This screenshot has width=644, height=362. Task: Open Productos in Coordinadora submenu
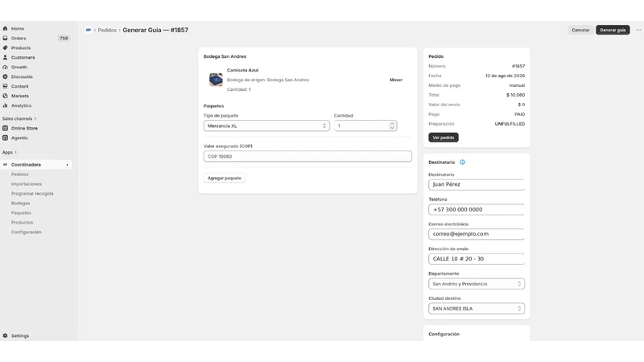(23, 223)
